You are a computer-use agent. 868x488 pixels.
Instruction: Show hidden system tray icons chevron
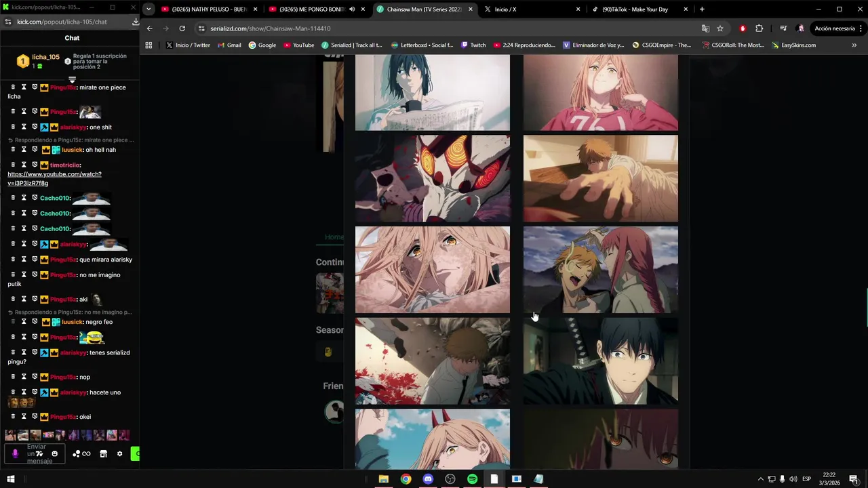pyautogui.click(x=760, y=479)
